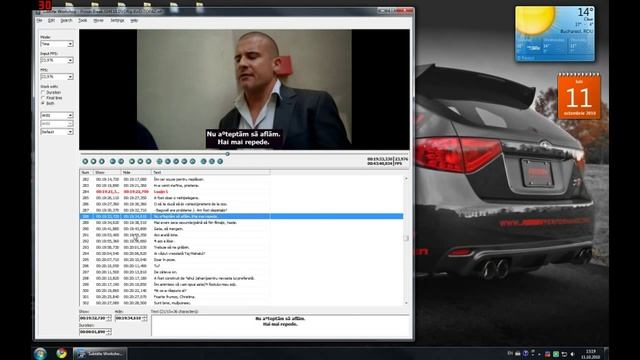Click the Forward button

click(140, 162)
